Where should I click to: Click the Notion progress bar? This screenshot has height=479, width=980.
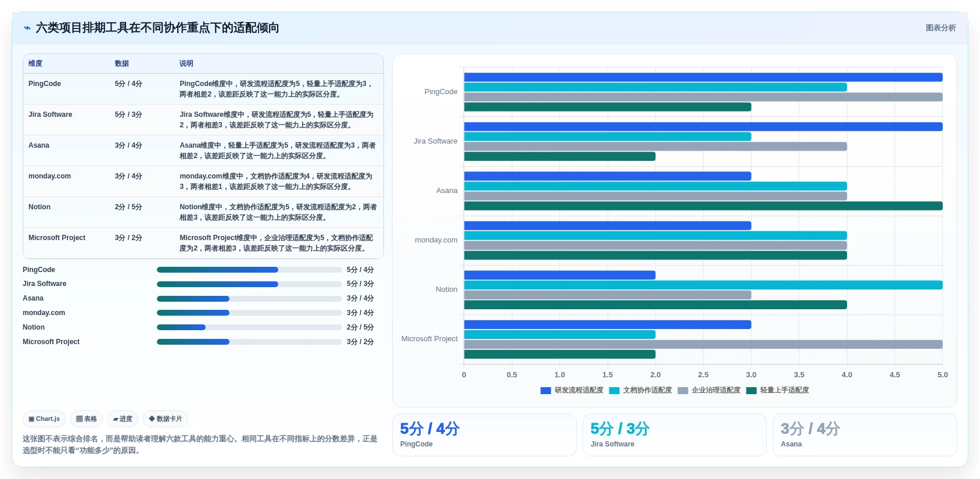249,327
